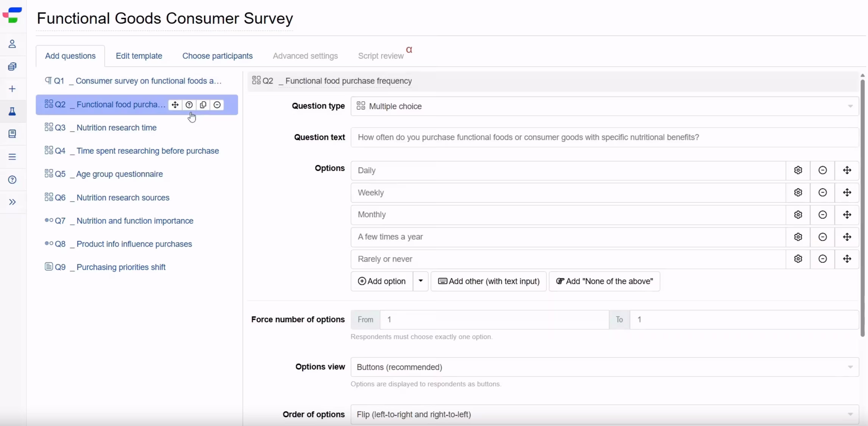
Task: Switch to Choose participants tab
Action: click(x=217, y=56)
